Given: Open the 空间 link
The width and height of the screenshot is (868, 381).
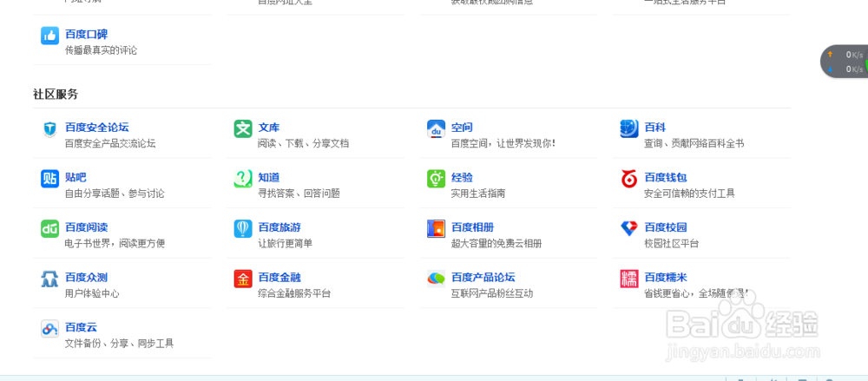Looking at the screenshot, I should 463,128.
